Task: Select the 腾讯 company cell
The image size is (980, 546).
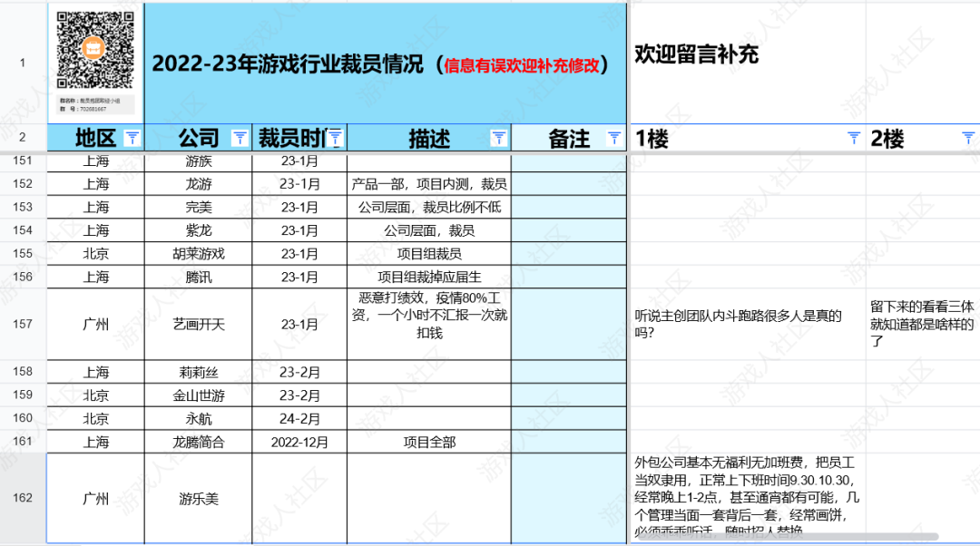Action: [x=197, y=275]
